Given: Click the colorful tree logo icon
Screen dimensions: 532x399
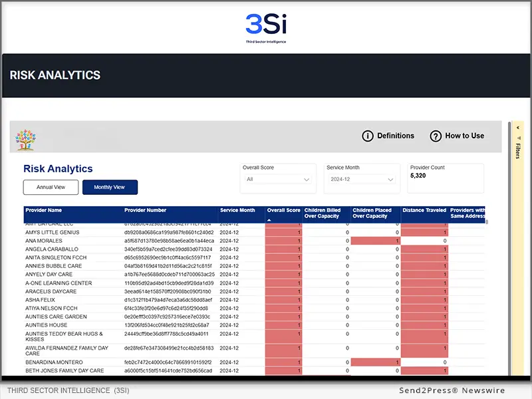Looking at the screenshot, I should point(27,140).
